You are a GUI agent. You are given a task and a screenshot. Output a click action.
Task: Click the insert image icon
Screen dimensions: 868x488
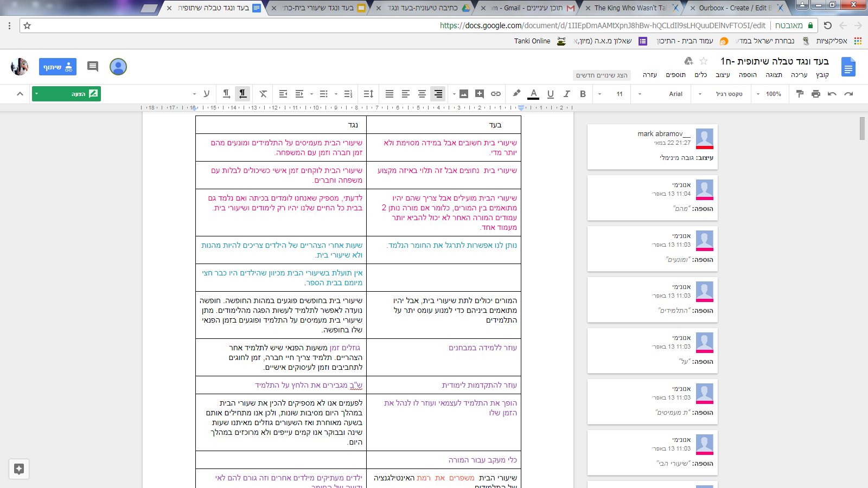click(463, 94)
